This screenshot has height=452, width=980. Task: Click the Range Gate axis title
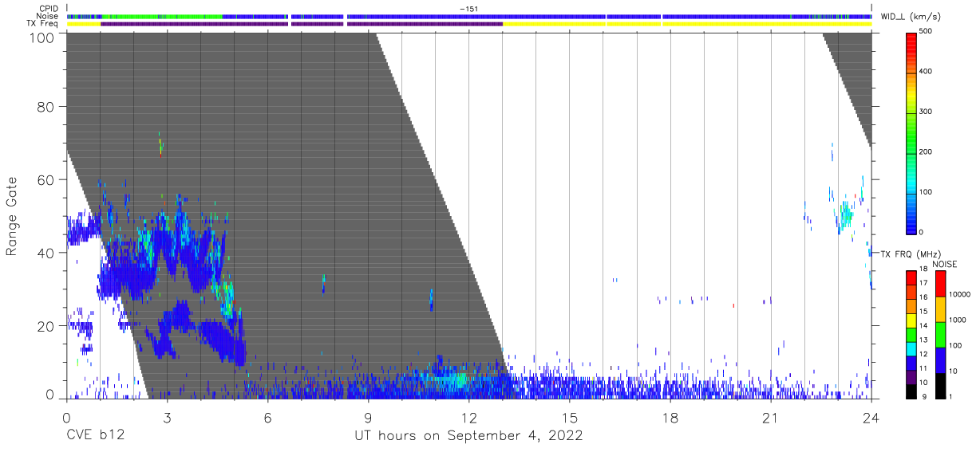tap(12, 217)
